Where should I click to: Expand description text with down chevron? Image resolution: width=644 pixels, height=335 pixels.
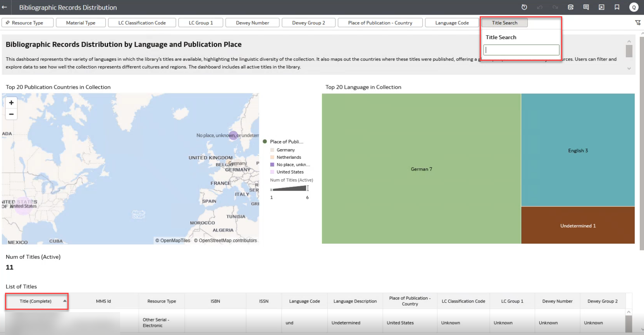[629, 69]
